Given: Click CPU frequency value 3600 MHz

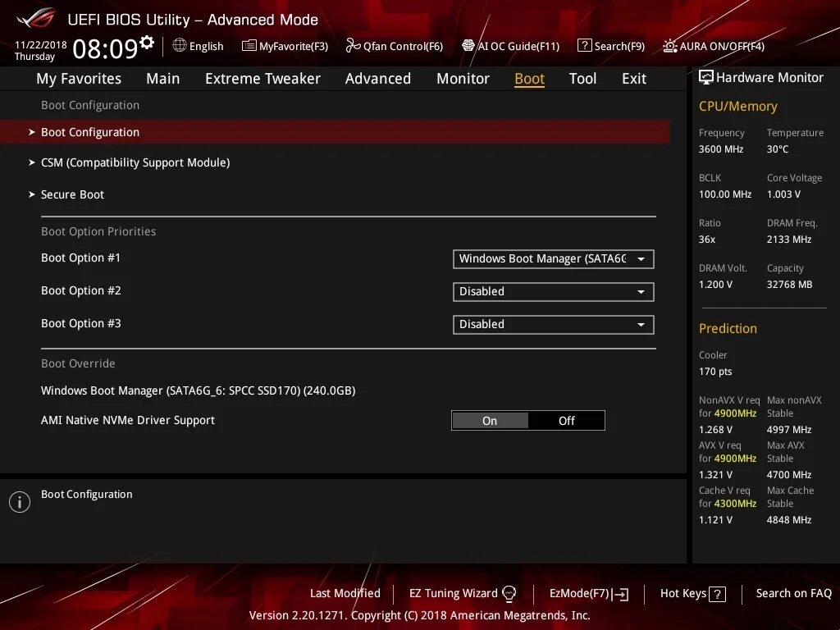Looking at the screenshot, I should tap(720, 149).
